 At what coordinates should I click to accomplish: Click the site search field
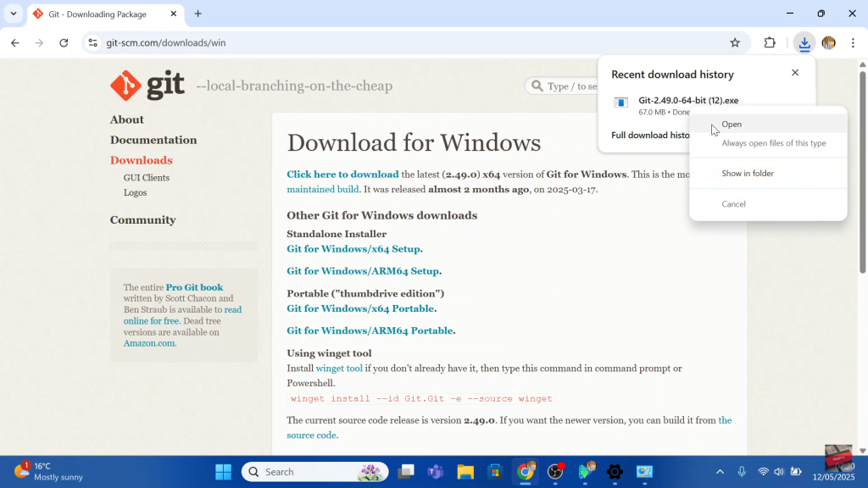click(x=562, y=86)
